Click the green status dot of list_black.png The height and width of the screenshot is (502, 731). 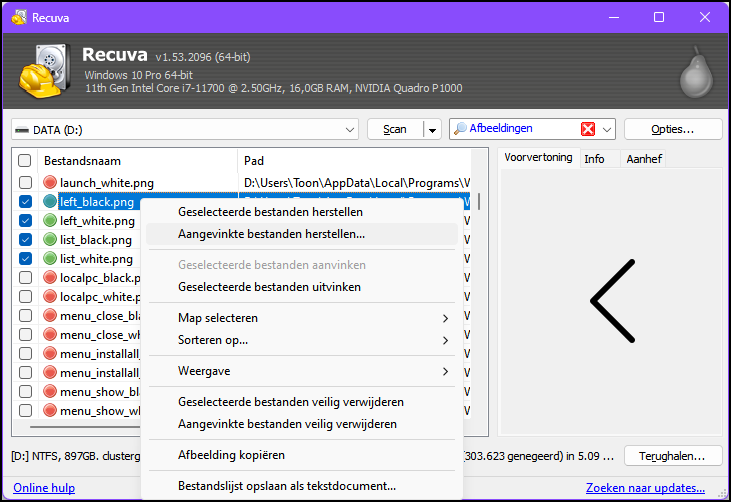pos(50,240)
